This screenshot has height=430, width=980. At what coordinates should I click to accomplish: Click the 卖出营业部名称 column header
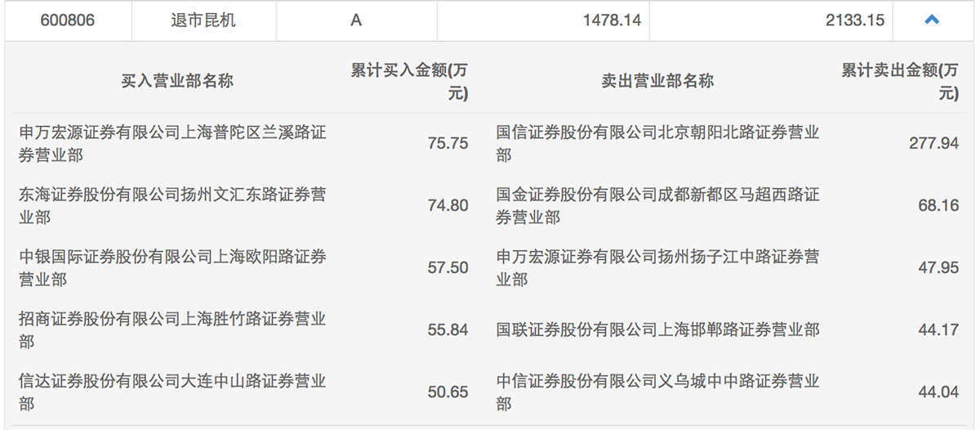coord(657,82)
